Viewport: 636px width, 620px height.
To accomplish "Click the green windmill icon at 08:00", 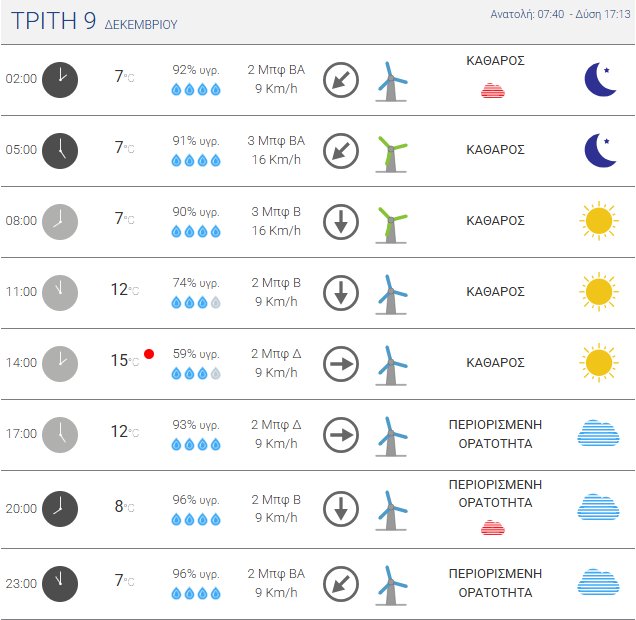I will coord(391,222).
